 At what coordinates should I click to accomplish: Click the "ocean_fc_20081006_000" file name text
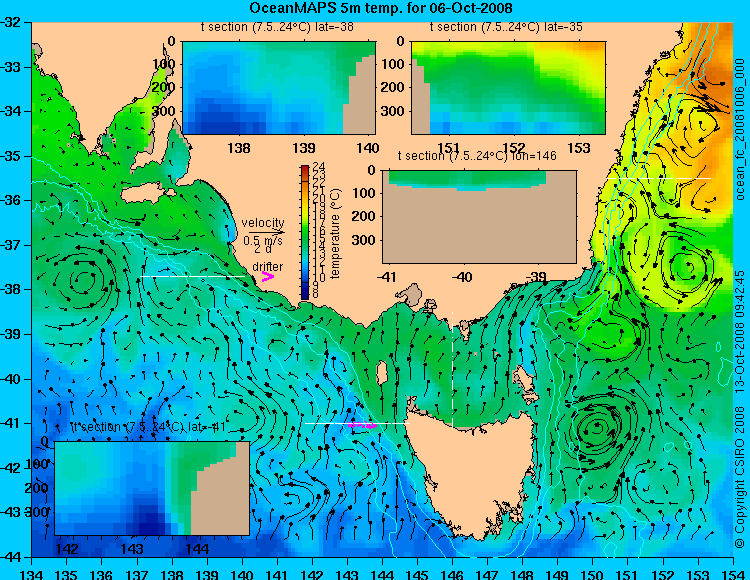[739, 129]
